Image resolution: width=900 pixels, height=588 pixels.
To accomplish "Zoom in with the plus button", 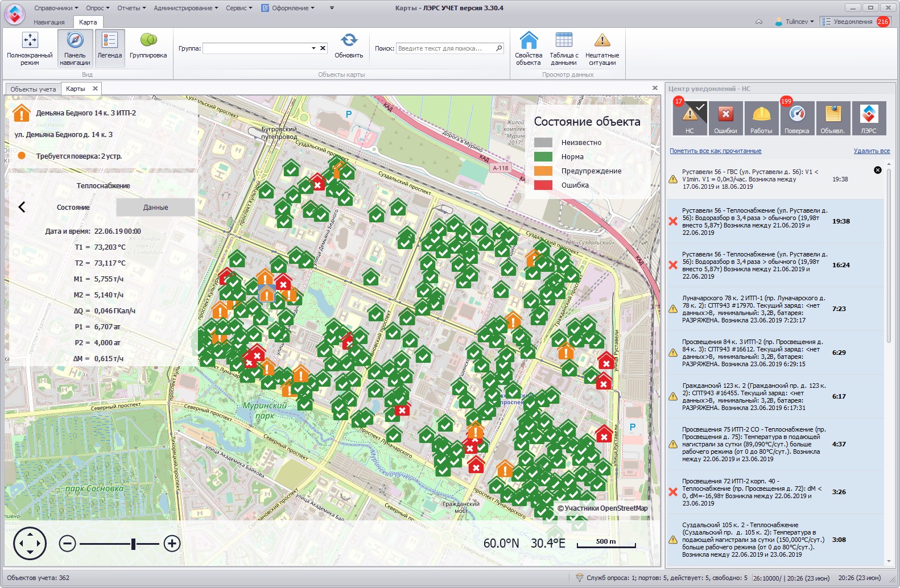I will pyautogui.click(x=172, y=544).
